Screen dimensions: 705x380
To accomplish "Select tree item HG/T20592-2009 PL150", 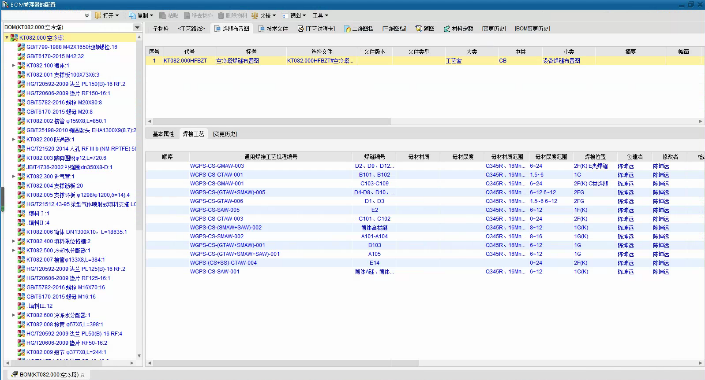I will [x=76, y=84].
